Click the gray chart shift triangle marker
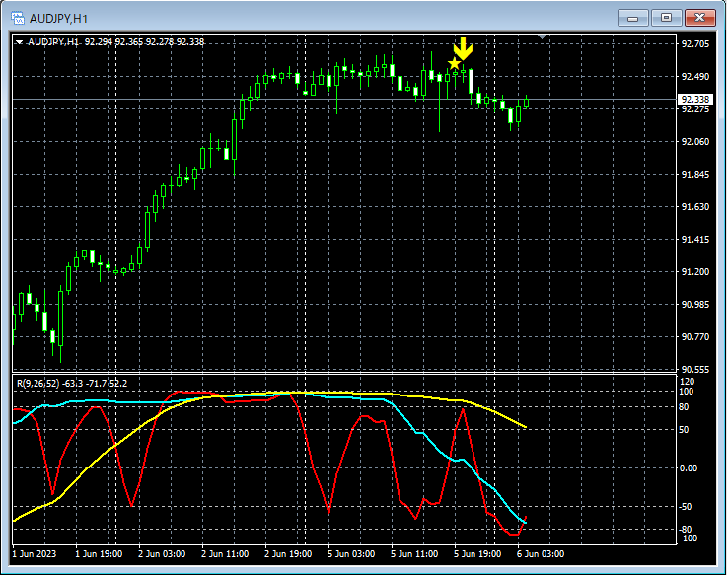The height and width of the screenshot is (575, 728). click(541, 37)
